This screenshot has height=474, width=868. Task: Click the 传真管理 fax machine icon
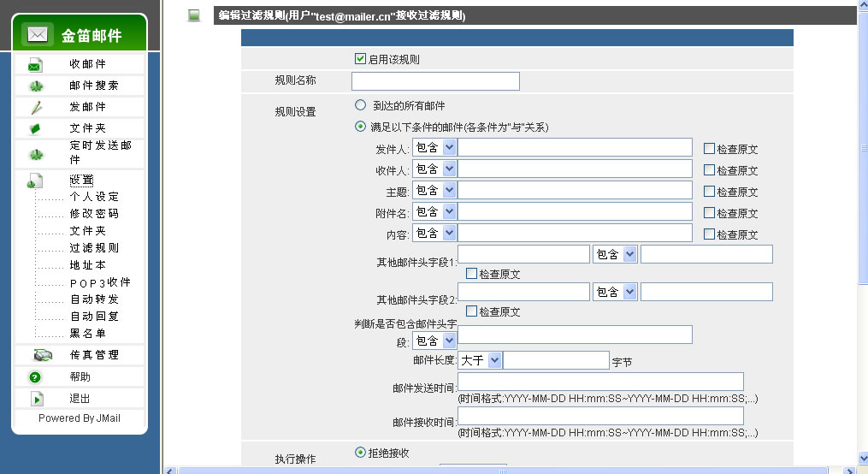42,355
